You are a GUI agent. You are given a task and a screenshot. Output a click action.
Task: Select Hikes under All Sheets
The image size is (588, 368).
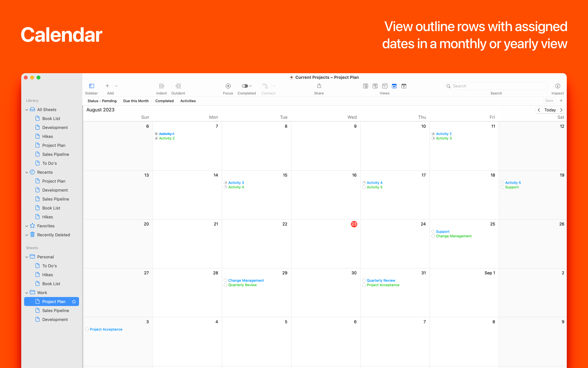[x=47, y=137]
